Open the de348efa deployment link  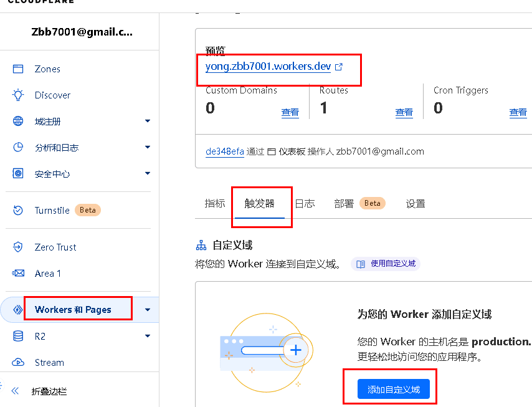(225, 151)
